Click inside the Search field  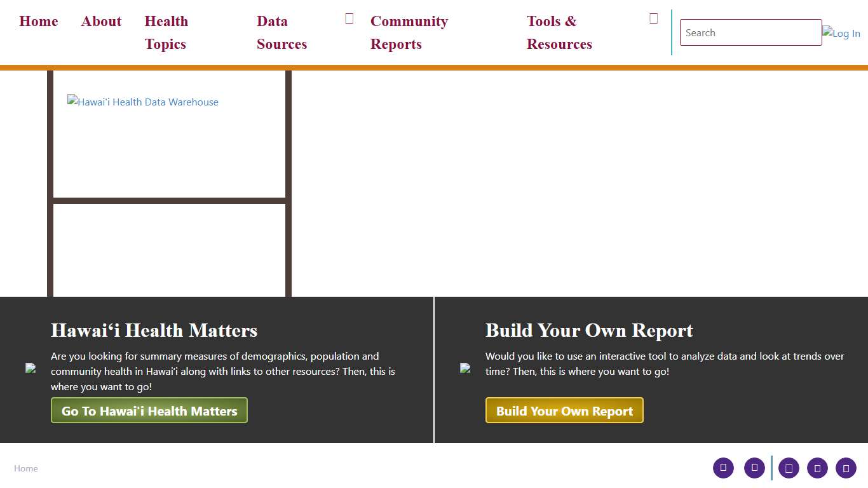(x=750, y=32)
